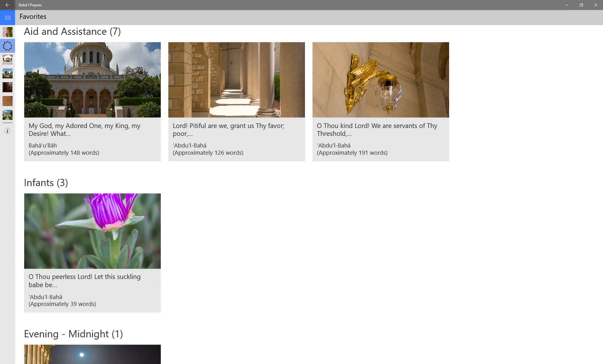603x364 pixels.
Task: Restore down the Bahá'í Prayers window
Action: pos(581,5)
